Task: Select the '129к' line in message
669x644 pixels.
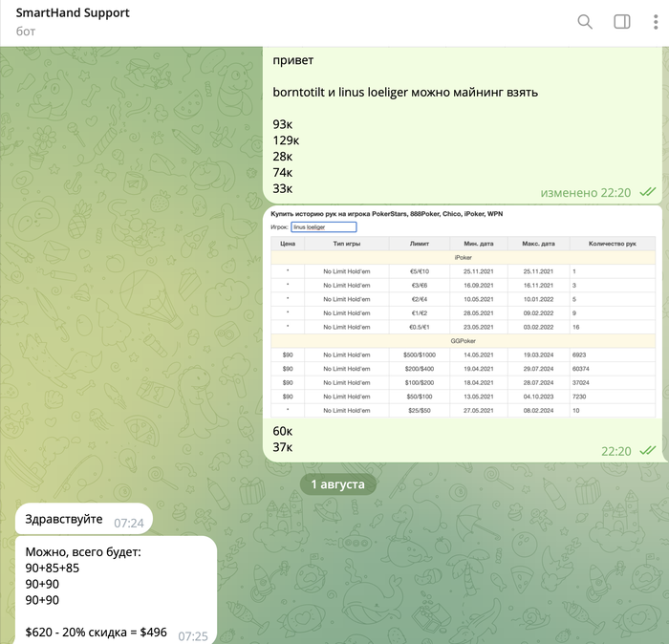Action: point(286,140)
